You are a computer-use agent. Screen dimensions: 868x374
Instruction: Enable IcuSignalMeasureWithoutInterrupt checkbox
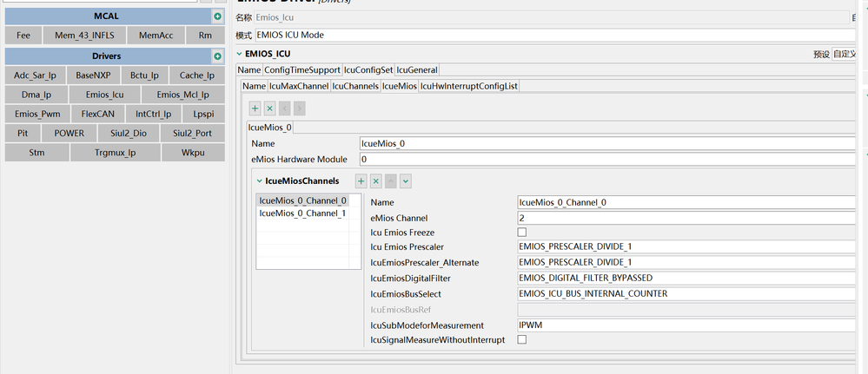coord(522,339)
